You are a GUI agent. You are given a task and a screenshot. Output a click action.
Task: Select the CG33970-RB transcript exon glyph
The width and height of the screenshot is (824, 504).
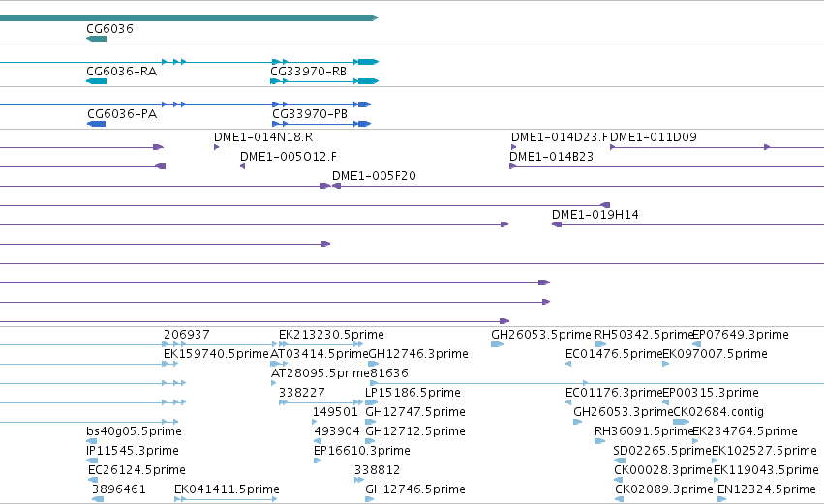[x=324, y=81]
